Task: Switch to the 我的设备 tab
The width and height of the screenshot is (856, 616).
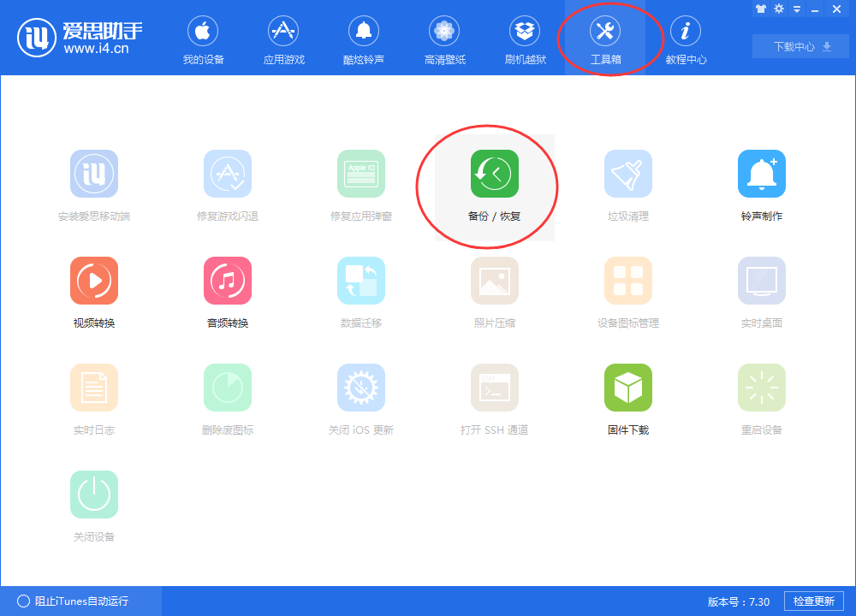Action: click(x=203, y=38)
